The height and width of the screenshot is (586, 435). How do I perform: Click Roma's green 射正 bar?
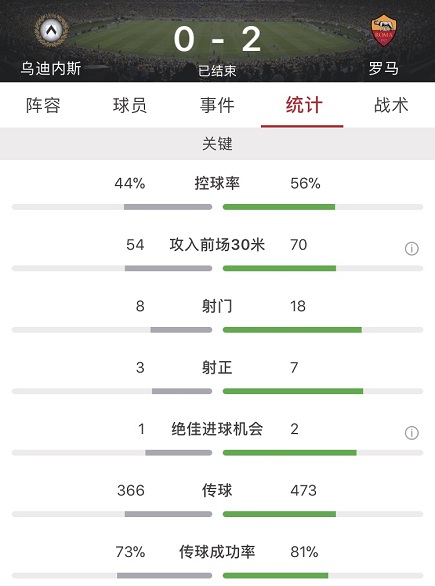[x=293, y=391]
